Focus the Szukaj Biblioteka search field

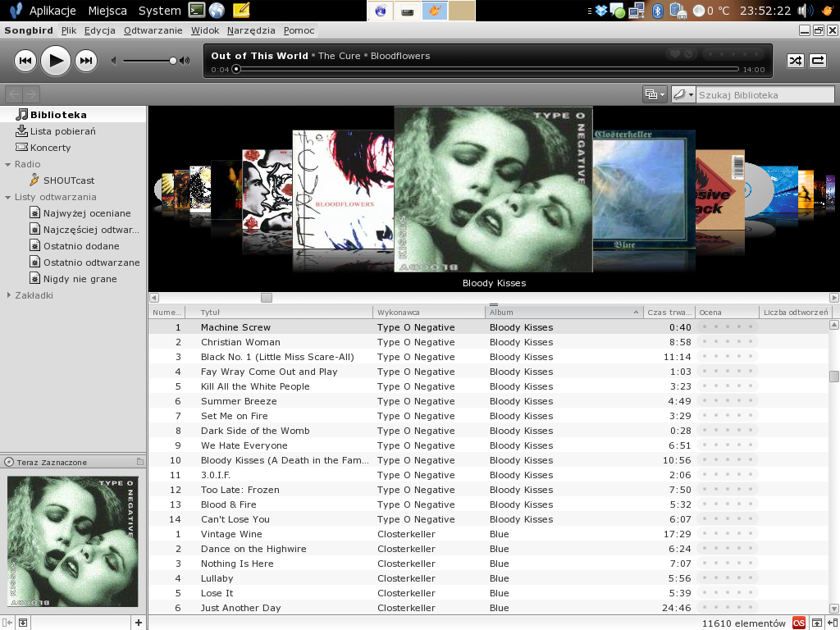pyautogui.click(x=765, y=95)
